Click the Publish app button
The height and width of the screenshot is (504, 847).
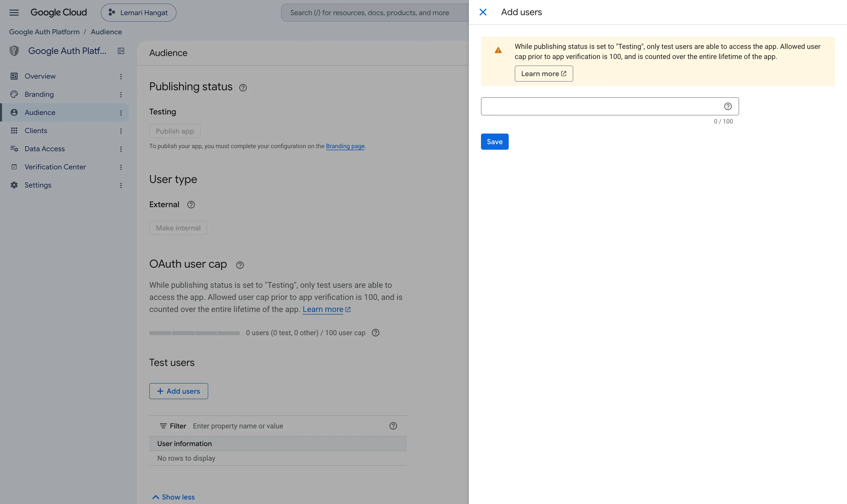pos(175,131)
